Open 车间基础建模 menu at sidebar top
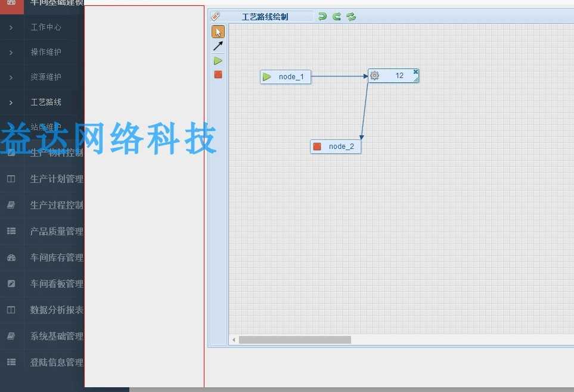 (x=57, y=3)
